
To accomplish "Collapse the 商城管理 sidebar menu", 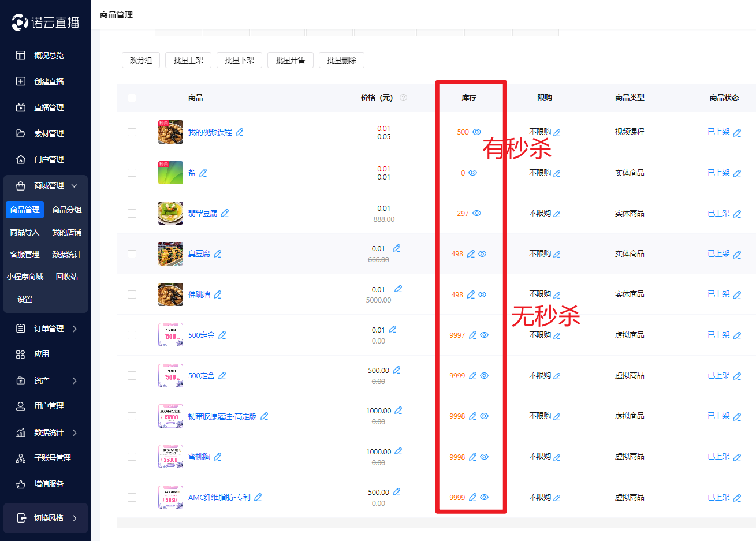I will click(x=74, y=186).
